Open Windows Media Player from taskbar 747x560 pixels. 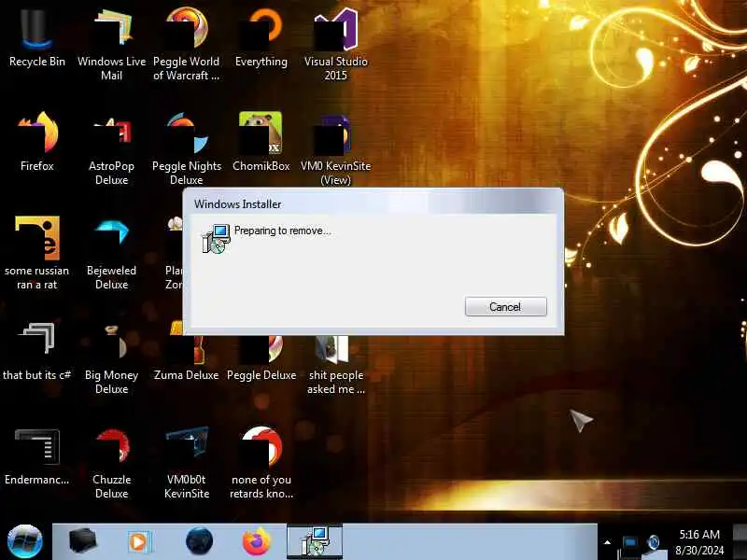tap(139, 542)
